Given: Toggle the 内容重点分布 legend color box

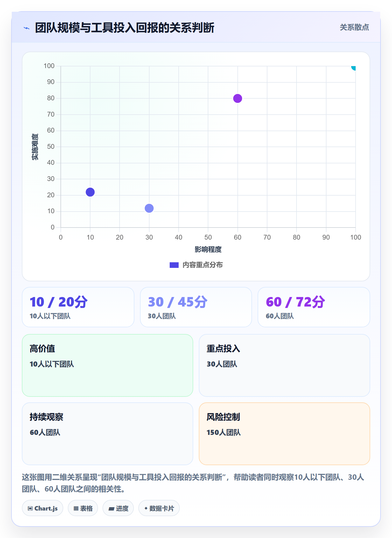Looking at the screenshot, I should click(x=174, y=265).
